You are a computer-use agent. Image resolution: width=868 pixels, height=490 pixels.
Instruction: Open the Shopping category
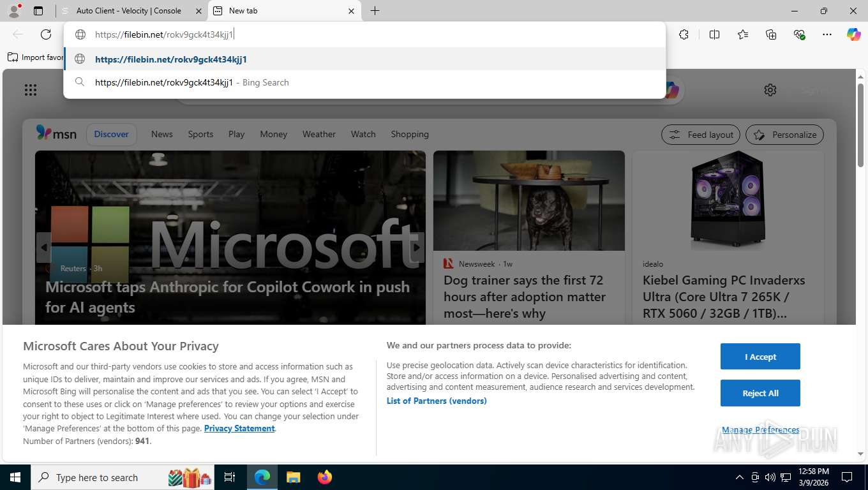click(410, 134)
